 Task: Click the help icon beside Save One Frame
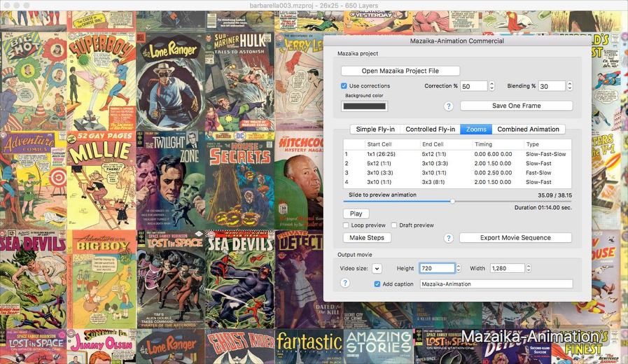[449, 106]
